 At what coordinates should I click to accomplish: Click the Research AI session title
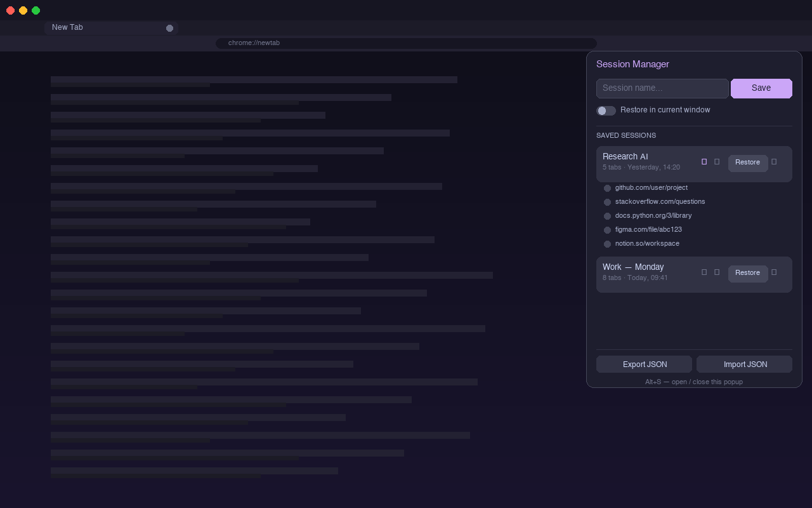[x=625, y=157]
